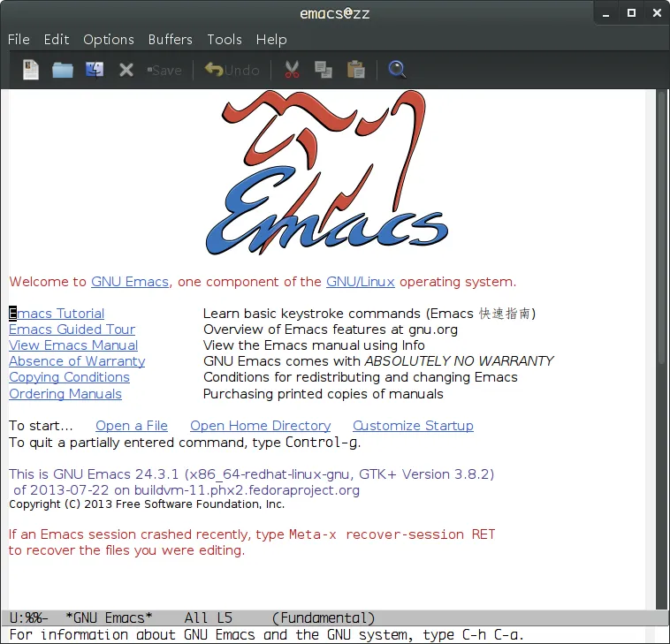Click the emacs@zz window title

(335, 13)
